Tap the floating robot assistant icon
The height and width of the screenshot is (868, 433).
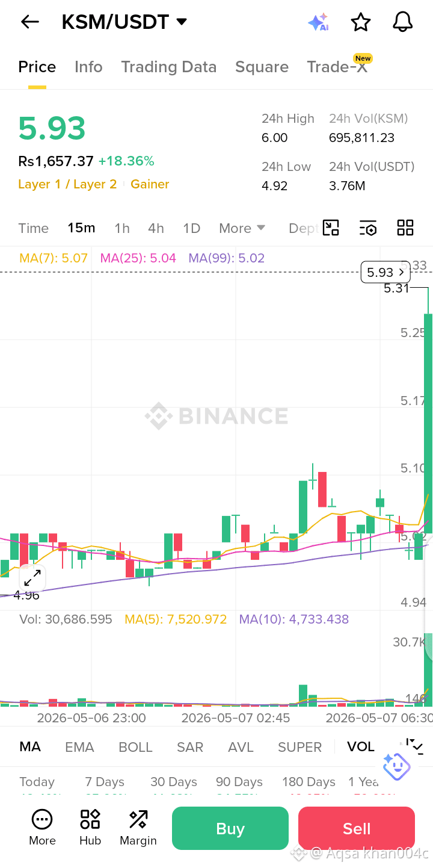[x=397, y=766]
